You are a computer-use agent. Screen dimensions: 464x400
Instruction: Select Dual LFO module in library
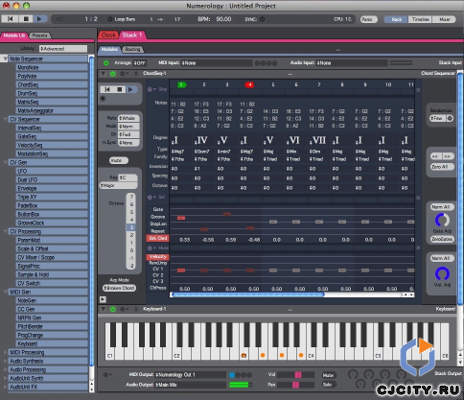point(52,180)
